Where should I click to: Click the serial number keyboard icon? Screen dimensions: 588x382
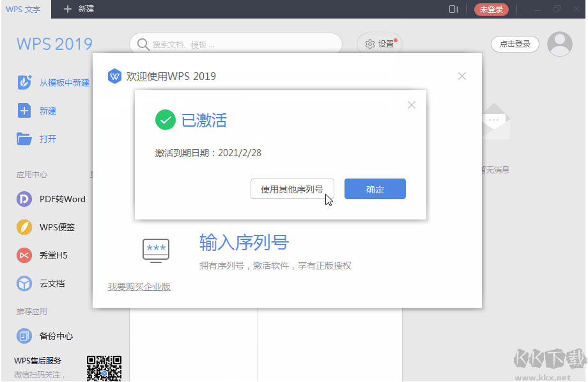pyautogui.click(x=155, y=250)
